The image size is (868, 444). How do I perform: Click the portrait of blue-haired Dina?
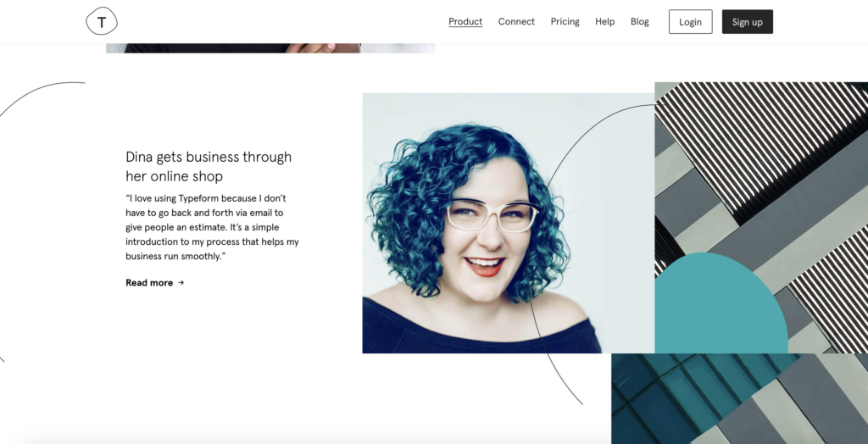[x=509, y=223]
